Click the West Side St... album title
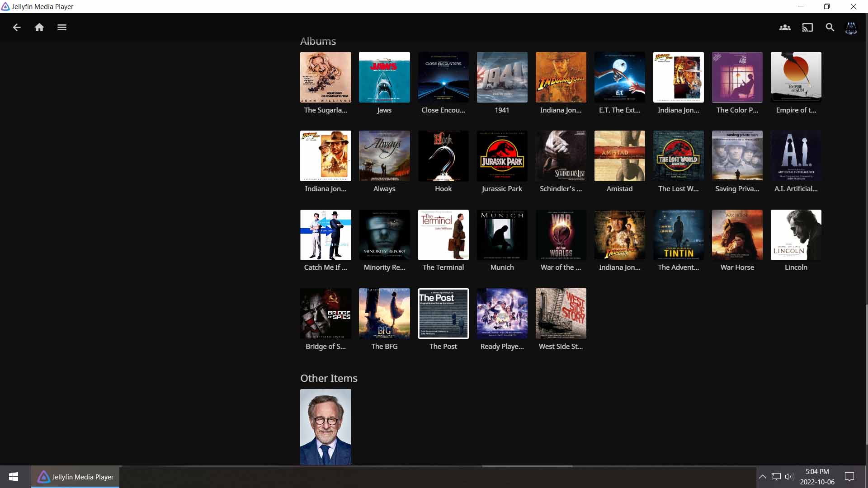 [x=561, y=347]
